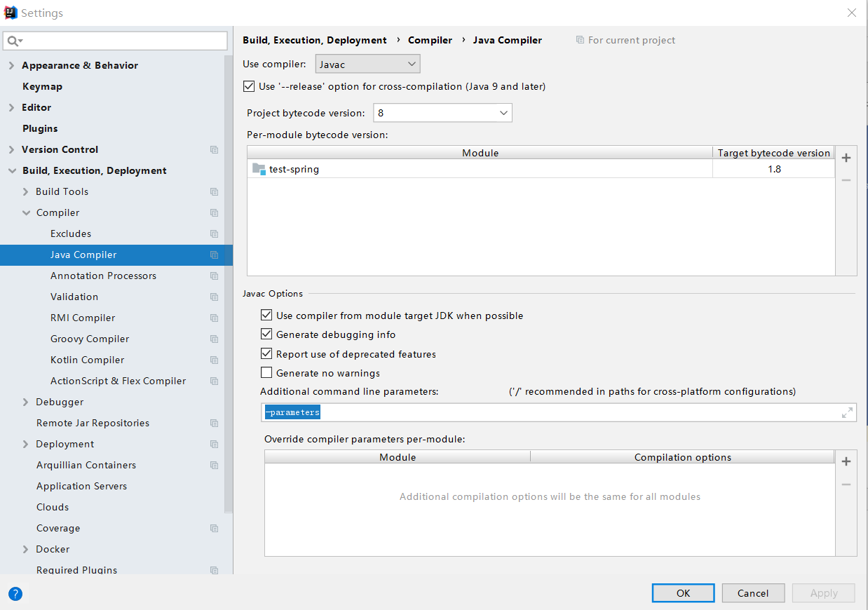Enable Generate no warnings
868x610 pixels.
click(266, 373)
